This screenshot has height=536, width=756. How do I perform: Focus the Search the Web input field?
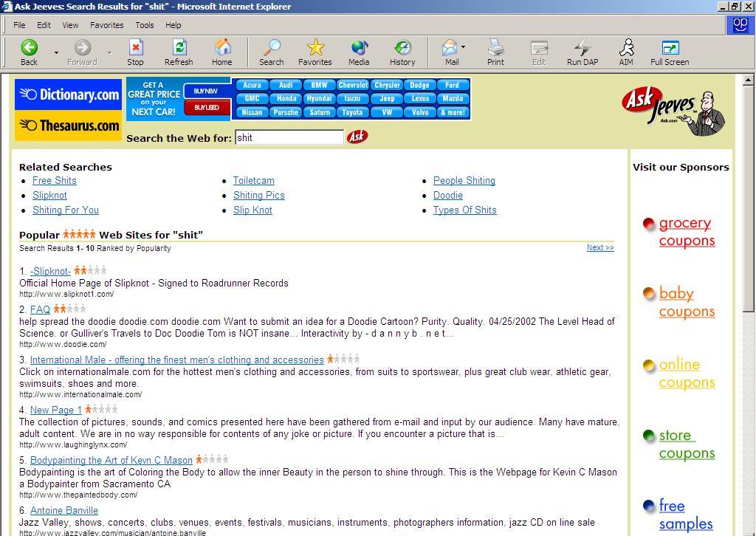point(289,137)
